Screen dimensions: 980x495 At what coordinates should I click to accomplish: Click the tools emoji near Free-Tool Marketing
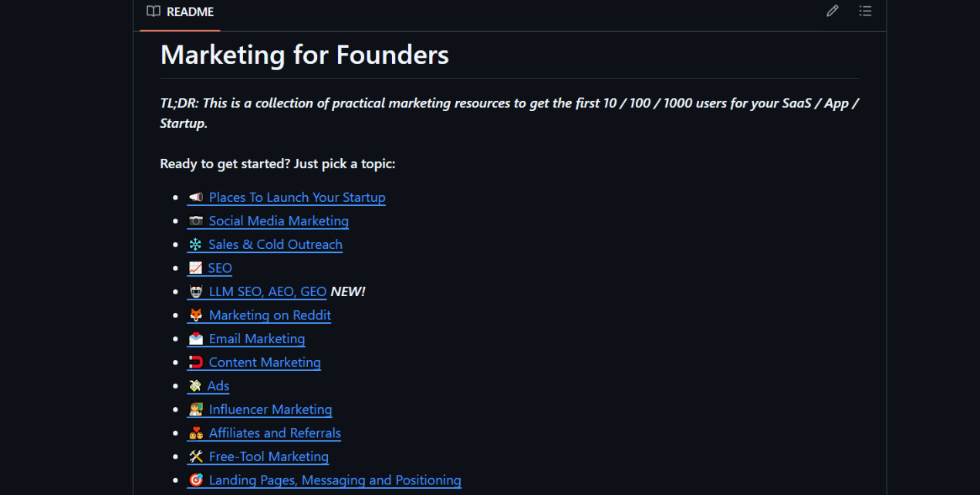coord(195,456)
